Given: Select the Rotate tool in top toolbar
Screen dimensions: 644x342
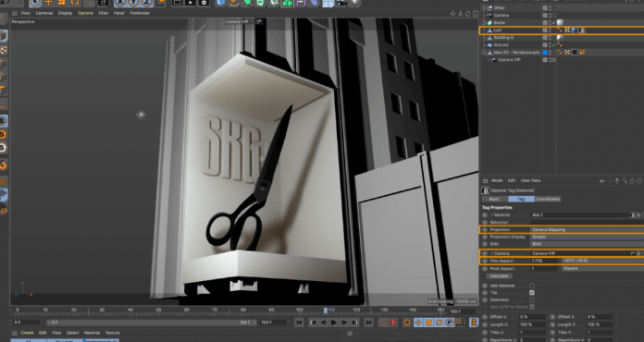Looking at the screenshot, I should (75, 3).
